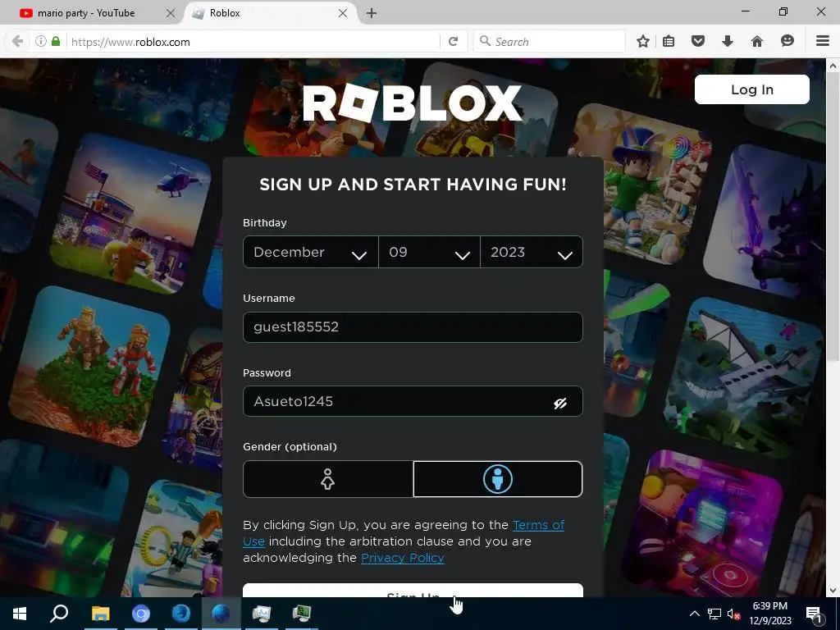Click the muted volume tray icon
The image size is (840, 630).
(733, 614)
